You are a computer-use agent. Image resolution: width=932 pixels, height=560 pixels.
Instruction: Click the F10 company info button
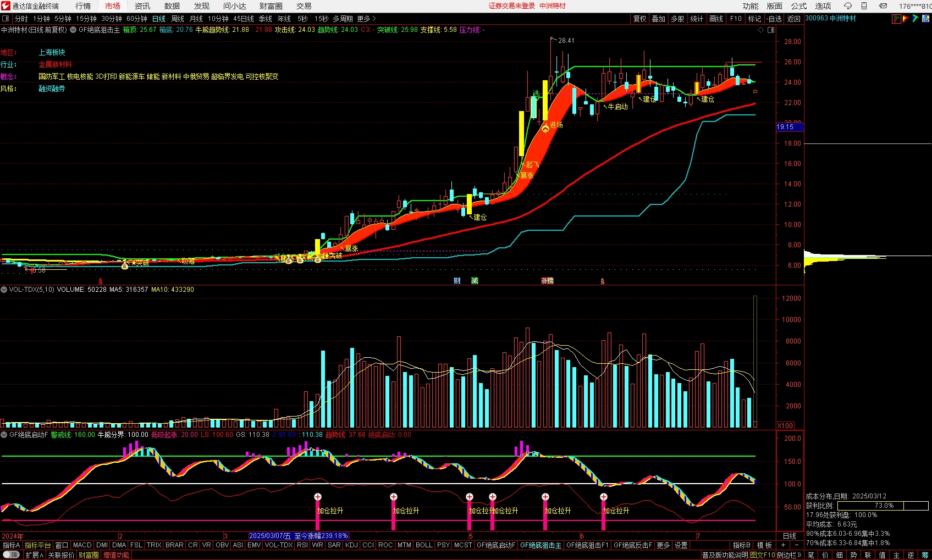click(x=736, y=19)
